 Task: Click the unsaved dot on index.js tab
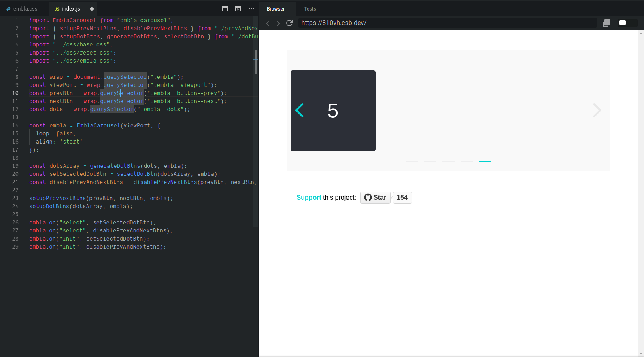[92, 9]
